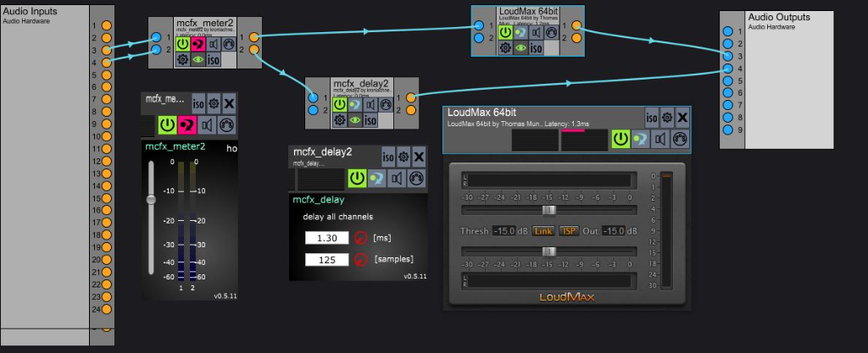Open settings gear on mcfx_meter2 node

click(x=185, y=59)
